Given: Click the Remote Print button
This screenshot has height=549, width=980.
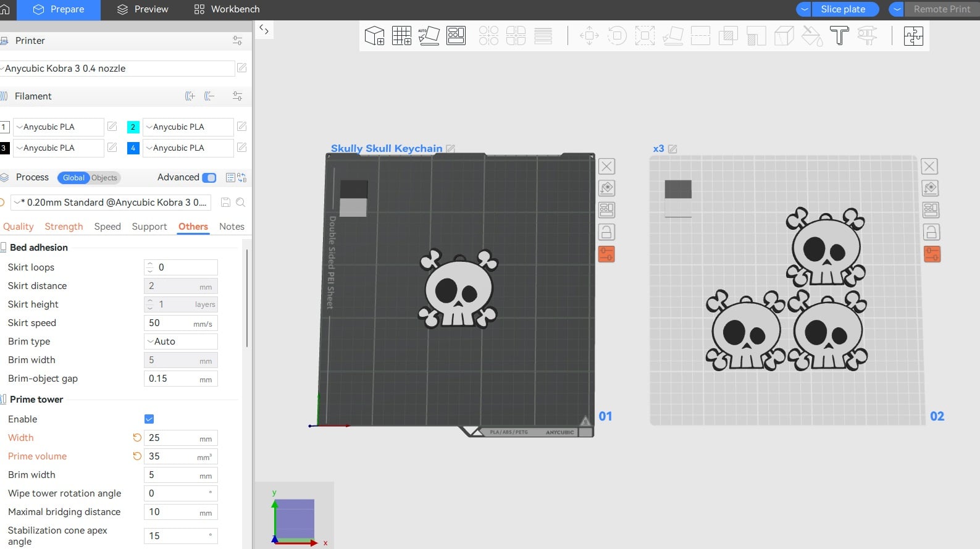Looking at the screenshot, I should (942, 9).
